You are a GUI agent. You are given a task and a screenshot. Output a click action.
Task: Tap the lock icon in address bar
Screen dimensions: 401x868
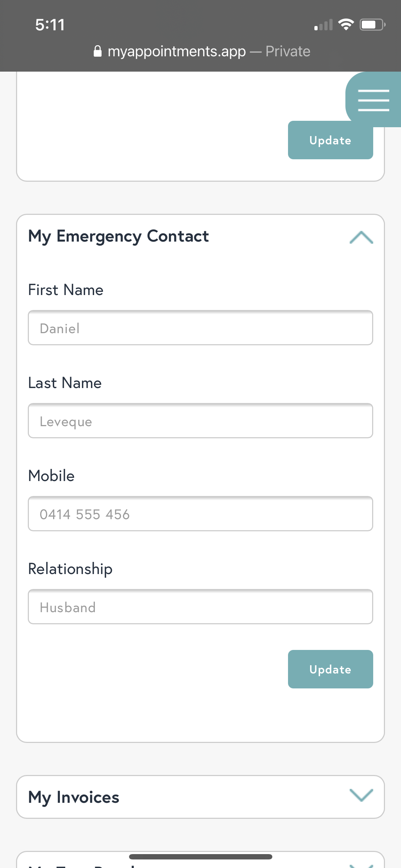point(97,51)
